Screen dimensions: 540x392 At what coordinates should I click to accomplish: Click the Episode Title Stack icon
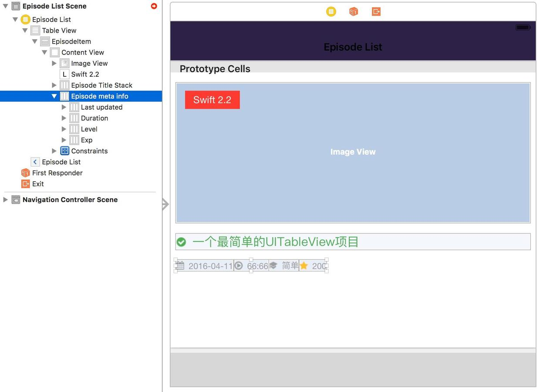click(64, 85)
